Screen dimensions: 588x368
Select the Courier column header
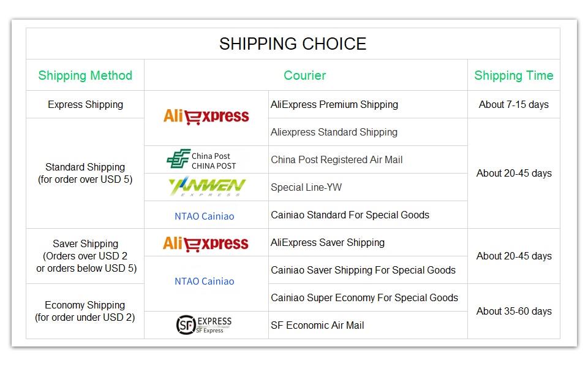pyautogui.click(x=304, y=75)
